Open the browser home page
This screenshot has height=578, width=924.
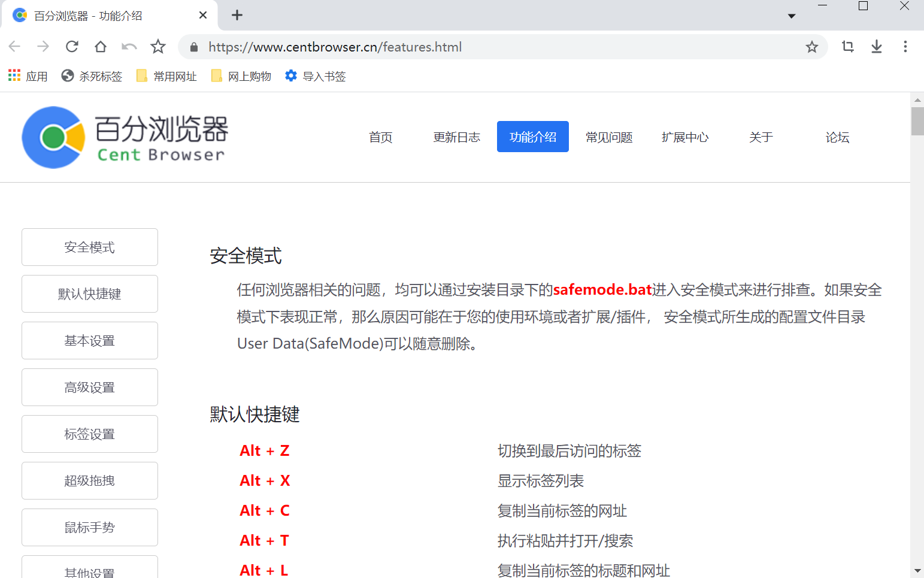(x=100, y=46)
